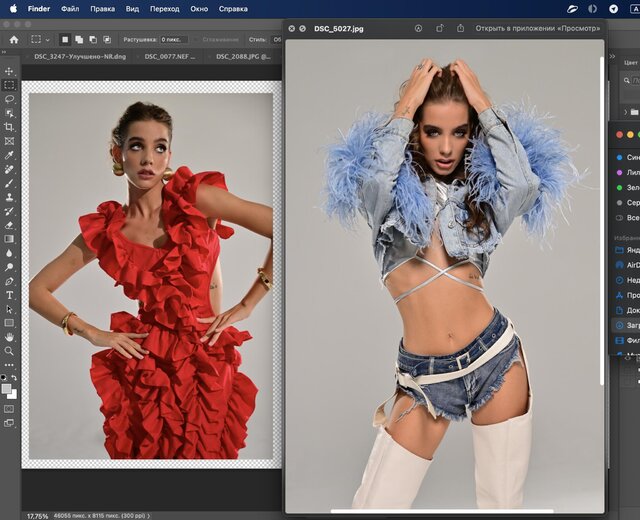Click the Markup icon in Quick Look

tap(418, 28)
